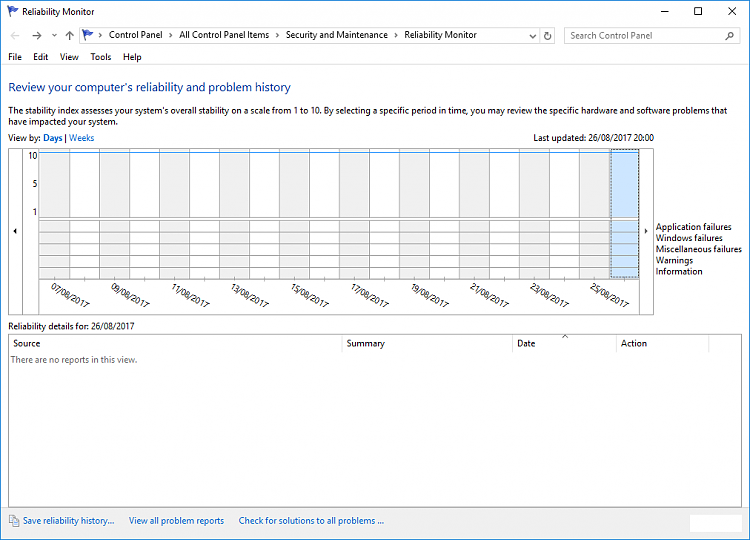Sort by the Action column header
750x540 pixels.
click(662, 343)
